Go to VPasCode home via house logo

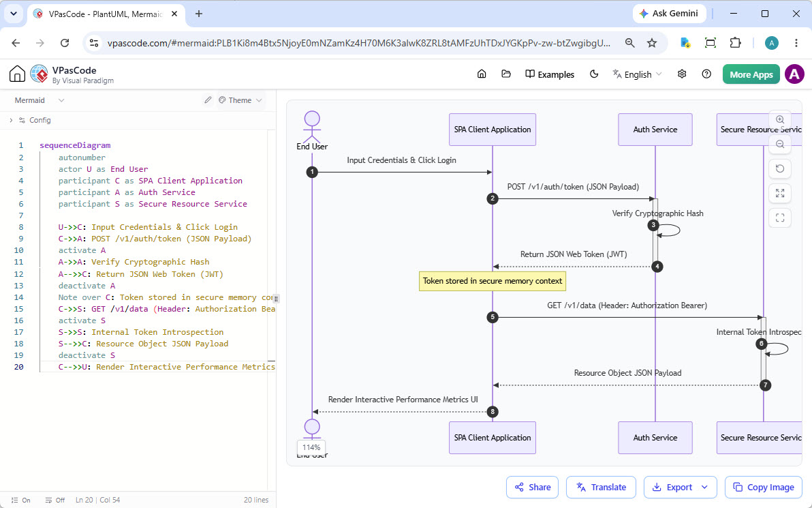pyautogui.click(x=17, y=74)
